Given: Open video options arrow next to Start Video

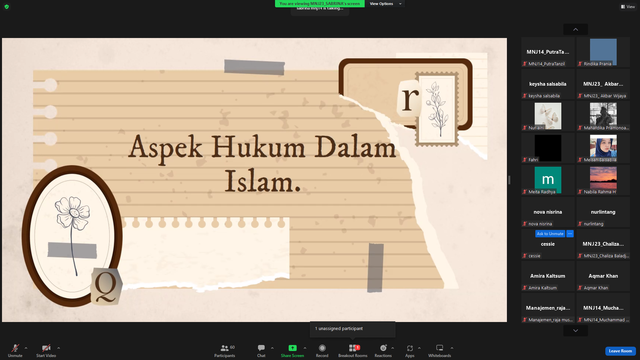Looking at the screenshot, I should tap(58, 348).
